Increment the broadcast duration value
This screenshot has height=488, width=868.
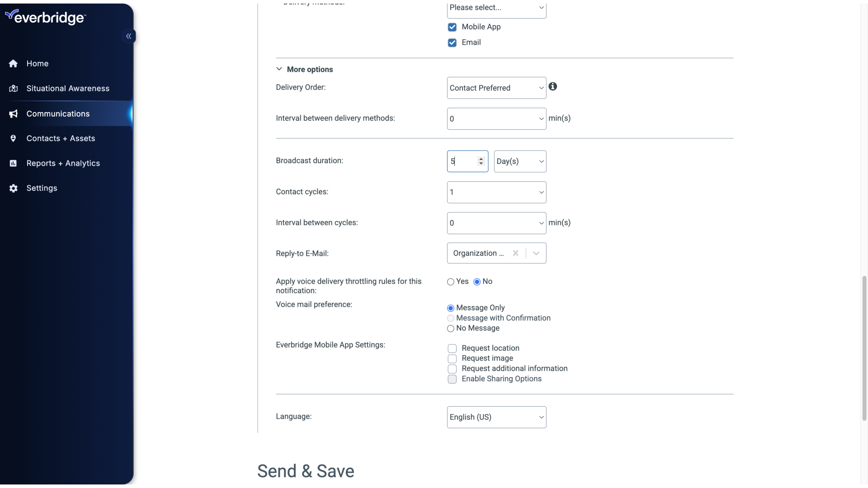point(481,159)
